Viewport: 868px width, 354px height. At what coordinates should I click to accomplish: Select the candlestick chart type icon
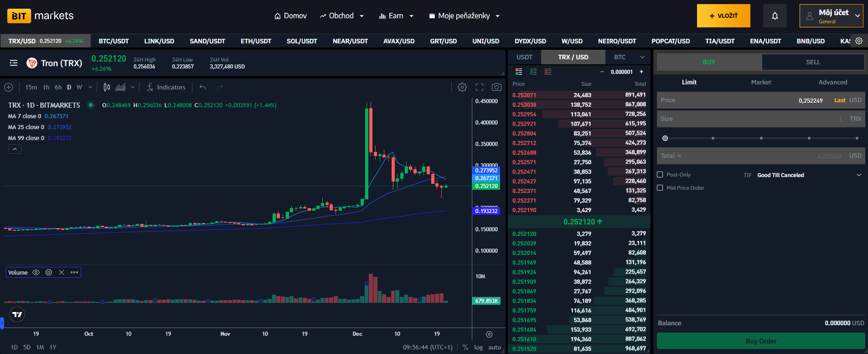[107, 87]
